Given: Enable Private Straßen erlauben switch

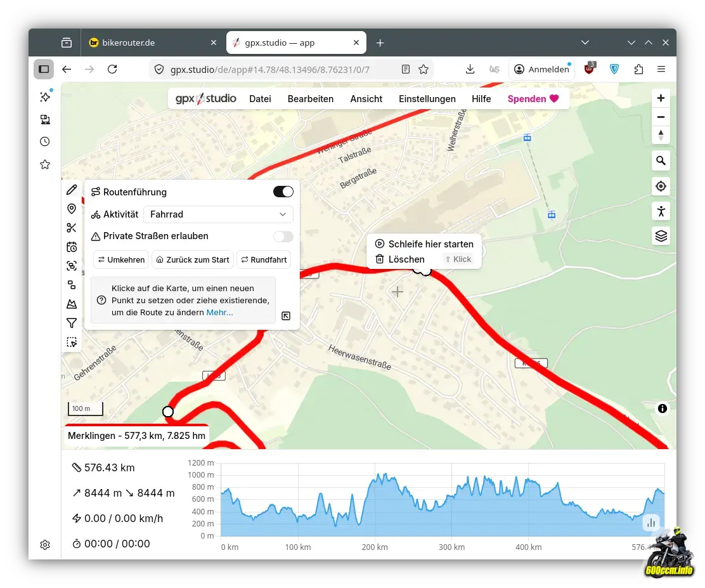Looking at the screenshot, I should pyautogui.click(x=283, y=236).
